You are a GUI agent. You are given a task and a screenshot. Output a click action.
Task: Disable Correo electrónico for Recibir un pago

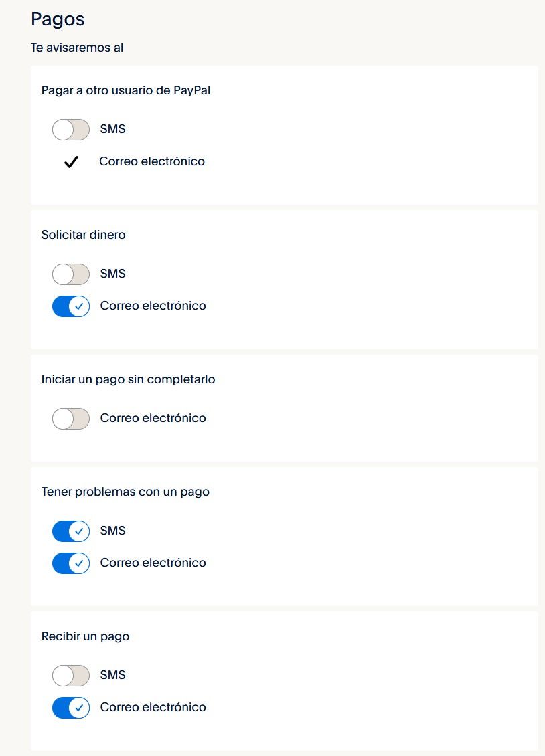[70, 707]
